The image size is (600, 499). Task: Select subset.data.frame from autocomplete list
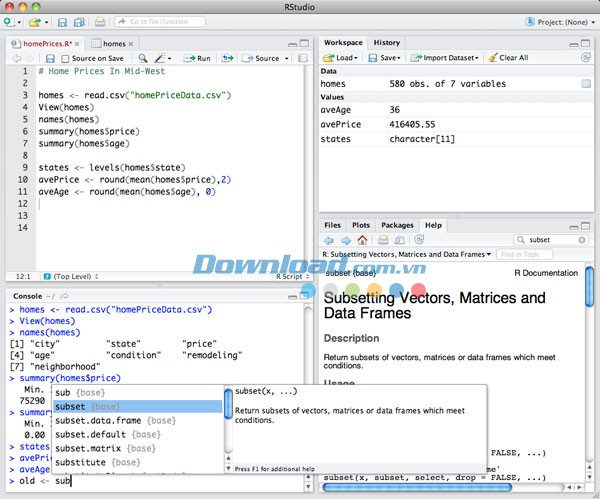pyautogui.click(x=97, y=421)
